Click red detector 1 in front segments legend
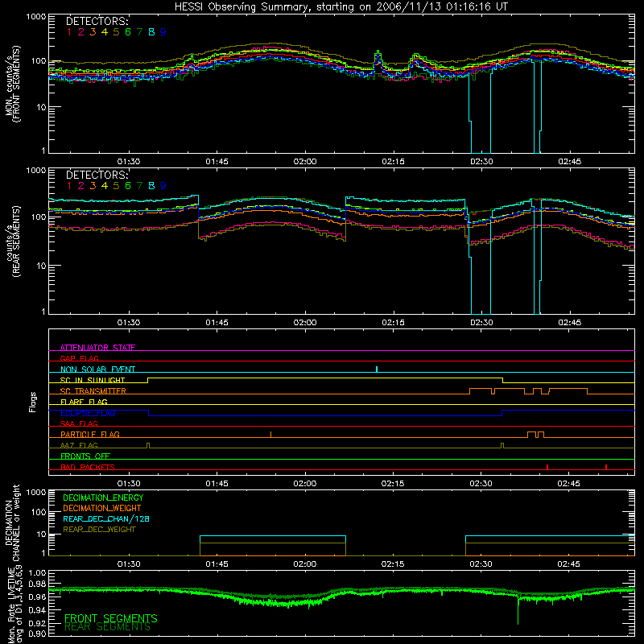644x644 pixels. [x=69, y=32]
